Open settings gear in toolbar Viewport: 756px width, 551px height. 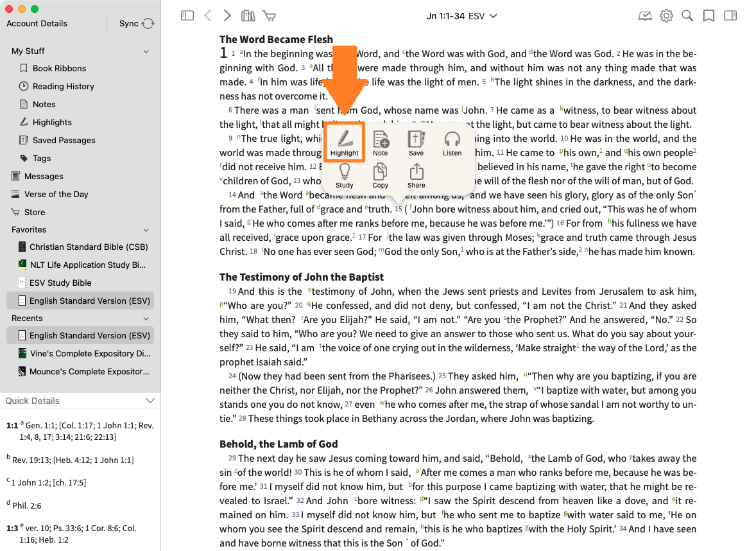point(666,16)
